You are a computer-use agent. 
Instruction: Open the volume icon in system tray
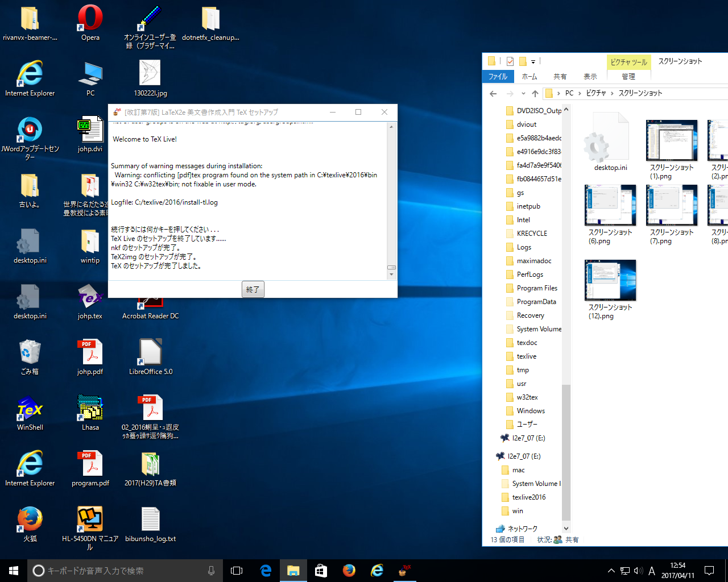pyautogui.click(x=638, y=571)
